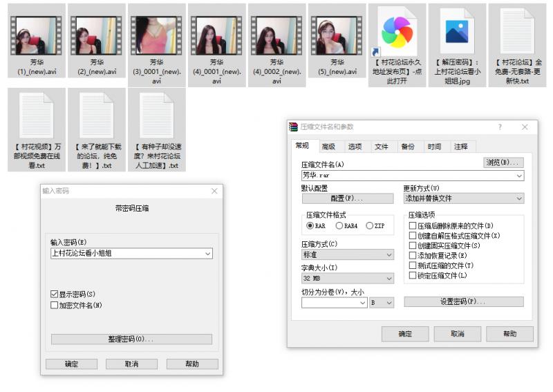Switch to the 高级 tab
This screenshot has width=553, height=392.
328,147
